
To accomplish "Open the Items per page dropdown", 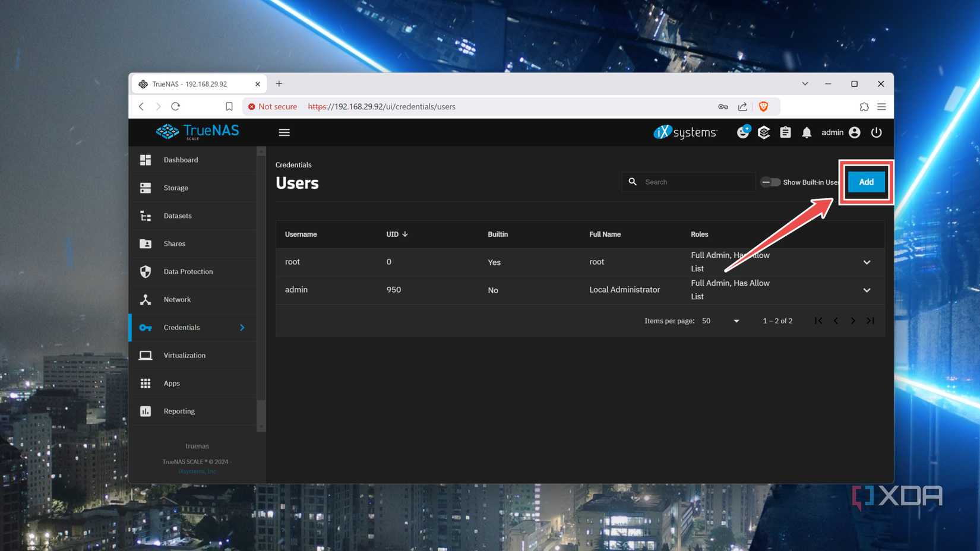I will pos(735,321).
